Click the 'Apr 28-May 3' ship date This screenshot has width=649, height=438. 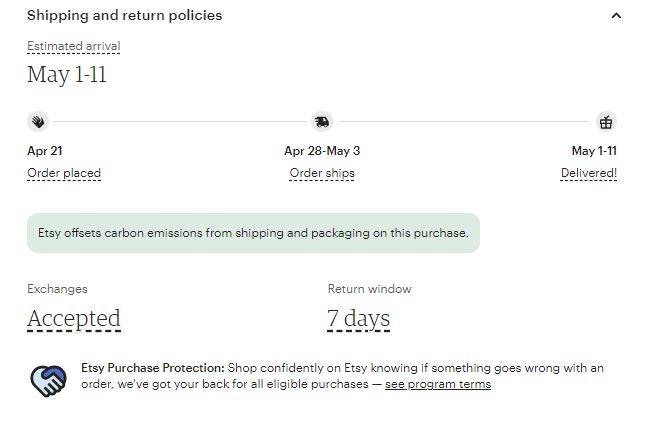(322, 151)
